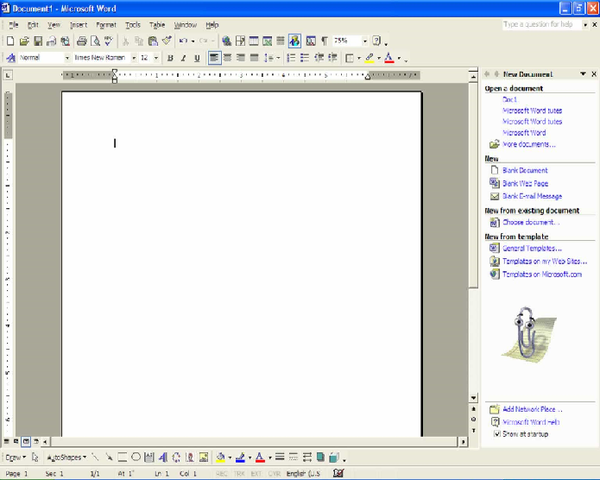This screenshot has width=600, height=480.
Task: Open the Zoom percentage dropdown
Action: pyautogui.click(x=365, y=41)
